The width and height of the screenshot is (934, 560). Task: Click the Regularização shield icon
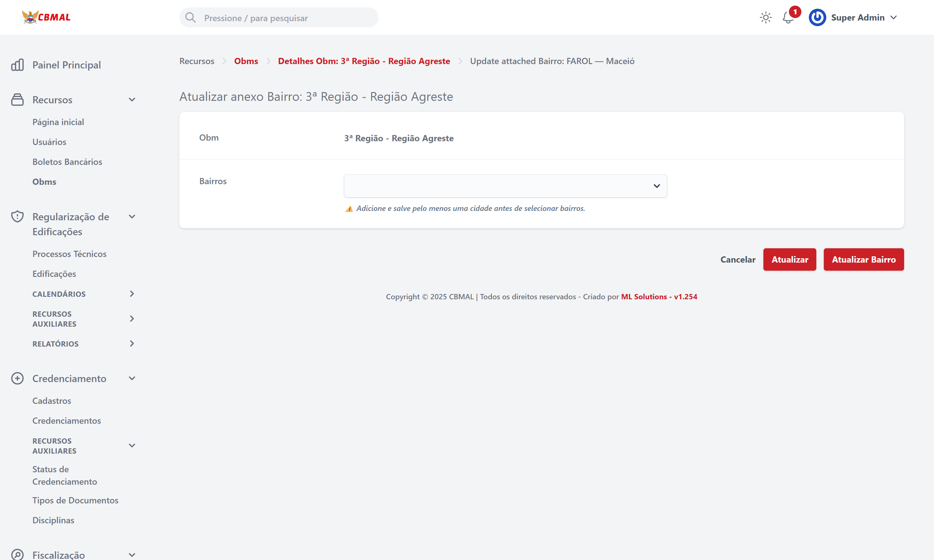17,217
